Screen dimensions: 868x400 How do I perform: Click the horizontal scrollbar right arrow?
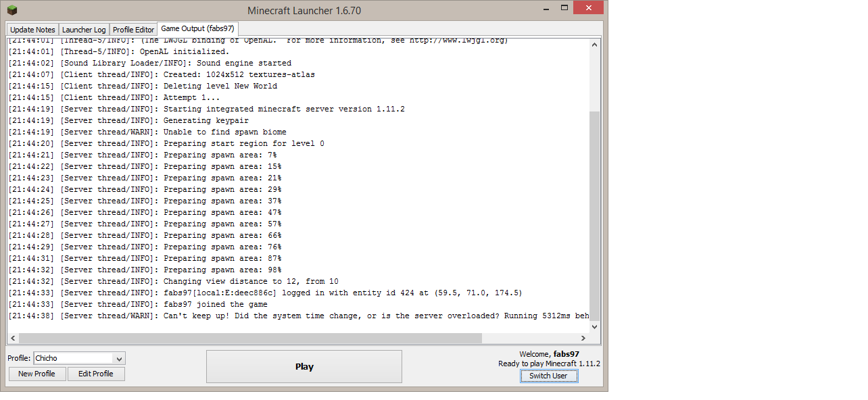pyautogui.click(x=583, y=338)
